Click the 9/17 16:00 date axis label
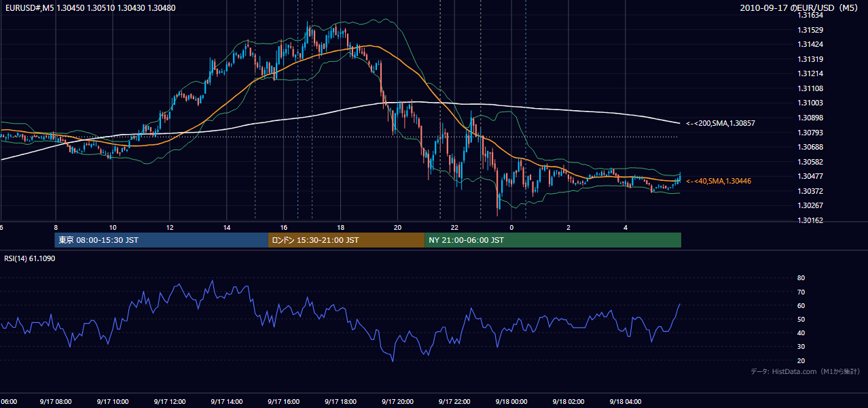868x408 pixels. (x=283, y=401)
